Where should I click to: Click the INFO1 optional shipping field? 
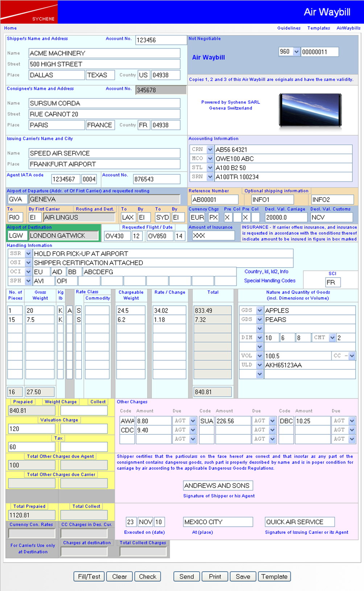(x=273, y=200)
